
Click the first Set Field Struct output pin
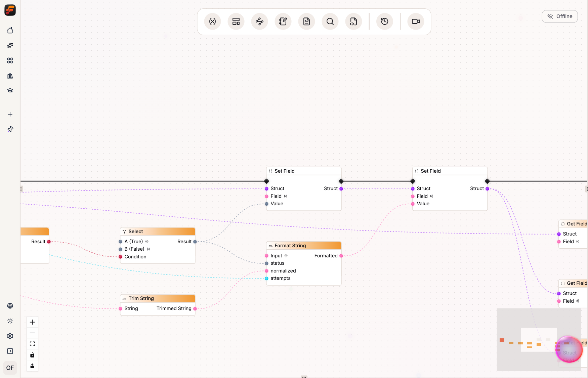point(341,188)
